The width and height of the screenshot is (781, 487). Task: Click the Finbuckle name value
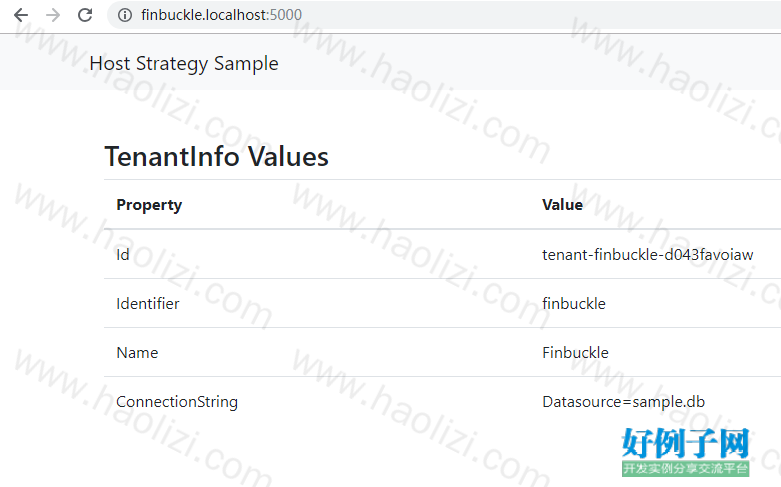(575, 353)
